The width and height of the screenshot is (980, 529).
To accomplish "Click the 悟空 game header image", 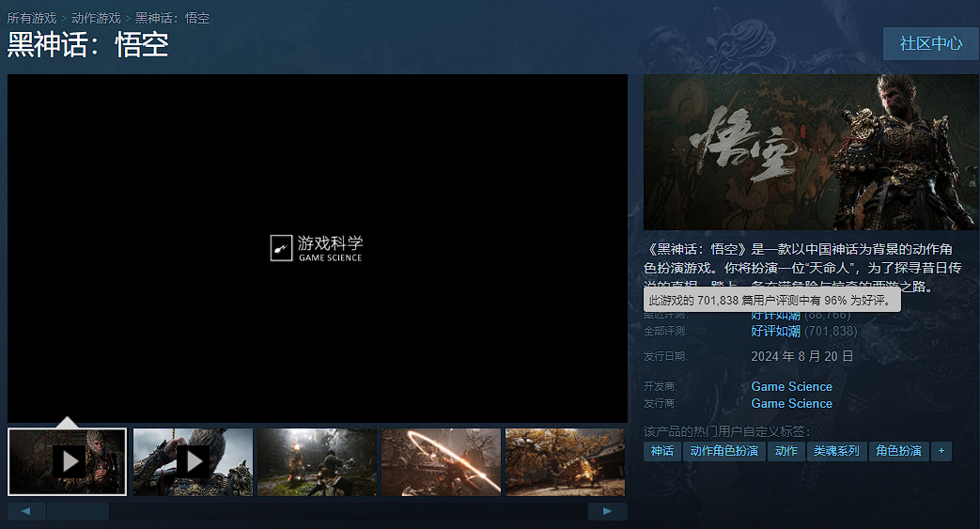I will click(811, 152).
